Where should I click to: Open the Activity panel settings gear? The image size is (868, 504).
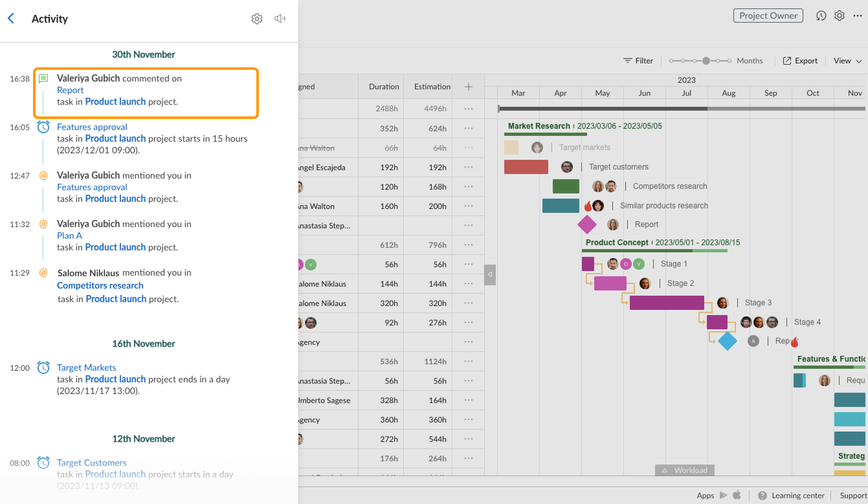[257, 18]
